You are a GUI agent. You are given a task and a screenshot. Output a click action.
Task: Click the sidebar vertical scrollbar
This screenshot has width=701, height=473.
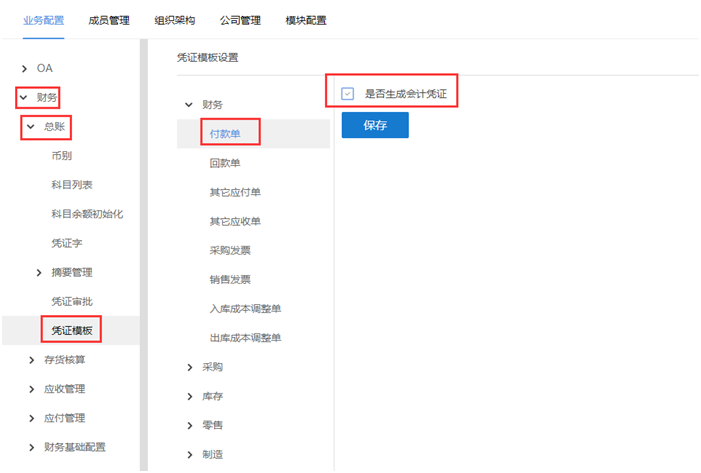[x=144, y=255]
